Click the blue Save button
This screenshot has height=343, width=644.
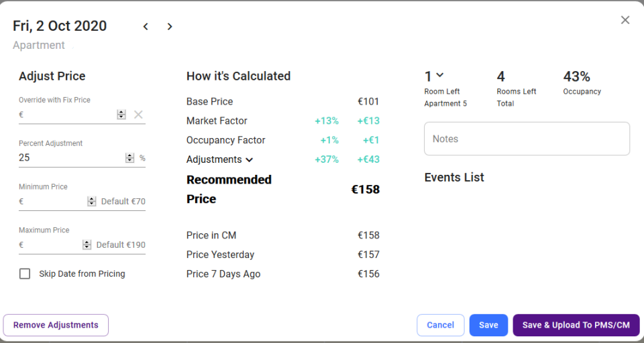(489, 326)
